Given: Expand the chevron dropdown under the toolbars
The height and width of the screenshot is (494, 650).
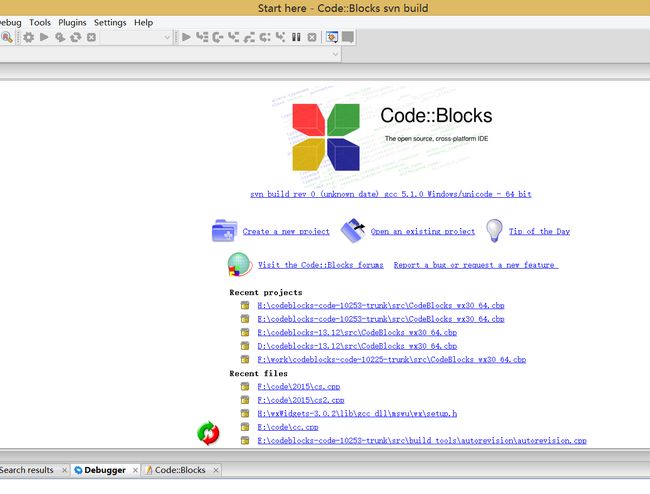Looking at the screenshot, I should (335, 54).
